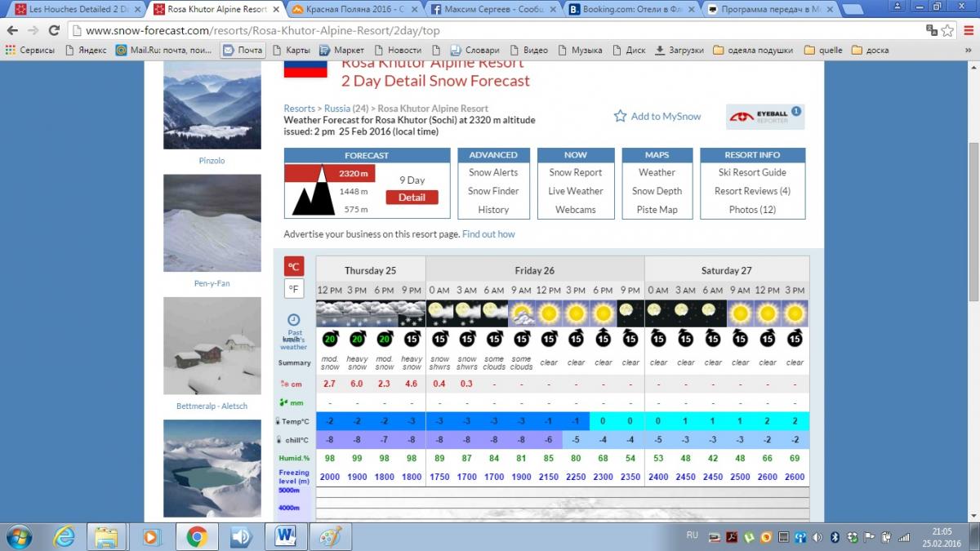The width and height of the screenshot is (980, 551).
Task: Select the 2320 m altitude forecast
Action: click(x=354, y=173)
